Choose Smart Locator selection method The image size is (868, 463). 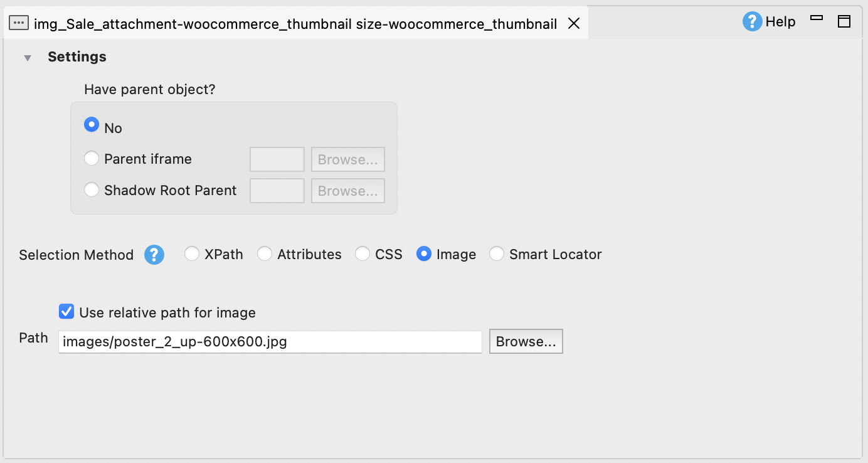click(497, 254)
